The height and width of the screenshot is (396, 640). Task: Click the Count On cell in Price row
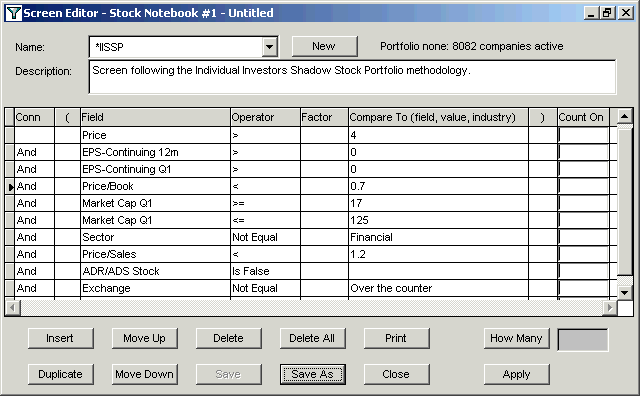[583, 135]
